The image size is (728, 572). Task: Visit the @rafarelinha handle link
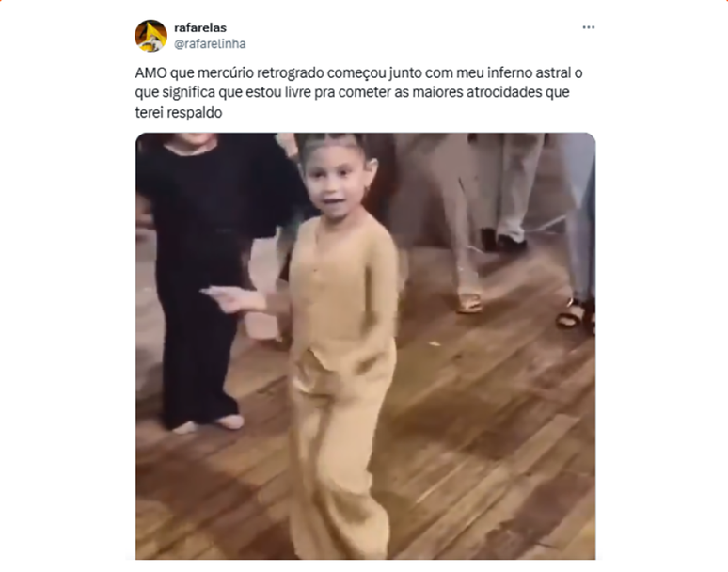pos(210,43)
